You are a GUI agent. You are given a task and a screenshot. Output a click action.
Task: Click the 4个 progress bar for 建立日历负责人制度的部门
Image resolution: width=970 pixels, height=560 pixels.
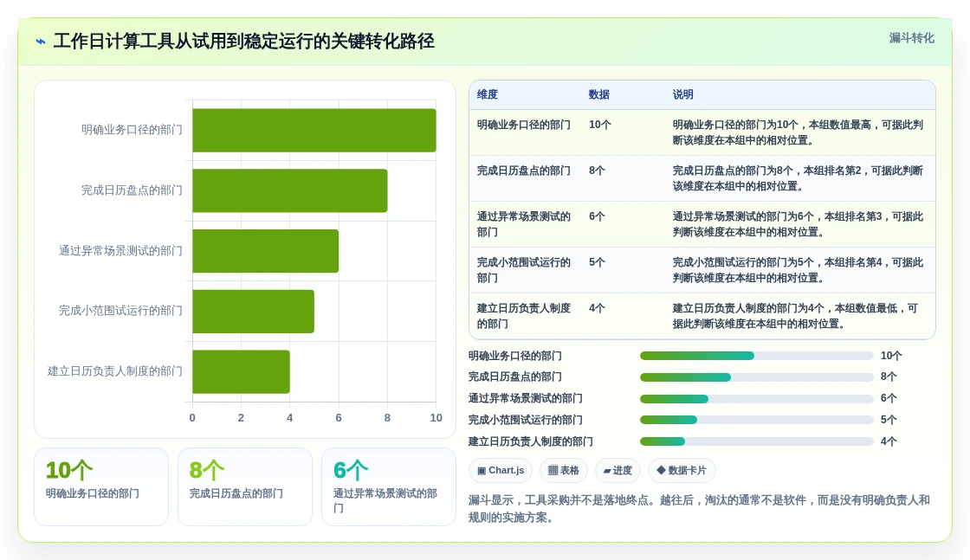pos(757,441)
